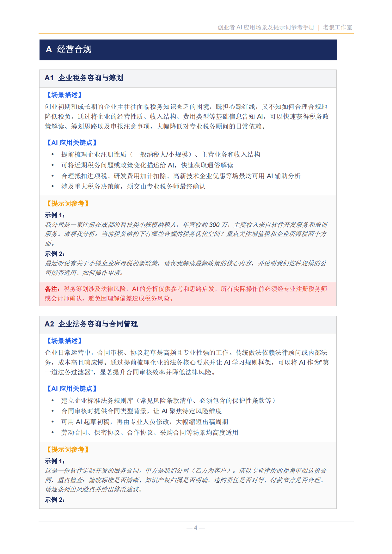
Task: Click the page header text 创业者 AI 应用场景及提示词参考手册
Action: point(266,27)
